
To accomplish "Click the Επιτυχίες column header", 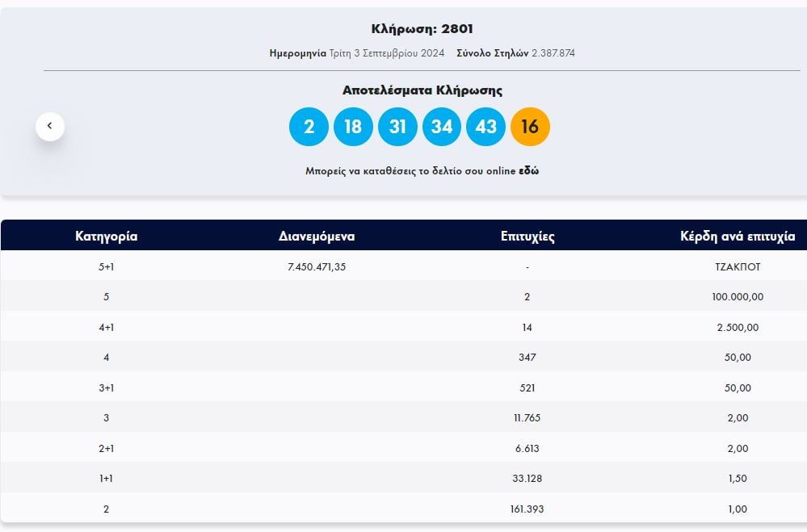I will (527, 237).
